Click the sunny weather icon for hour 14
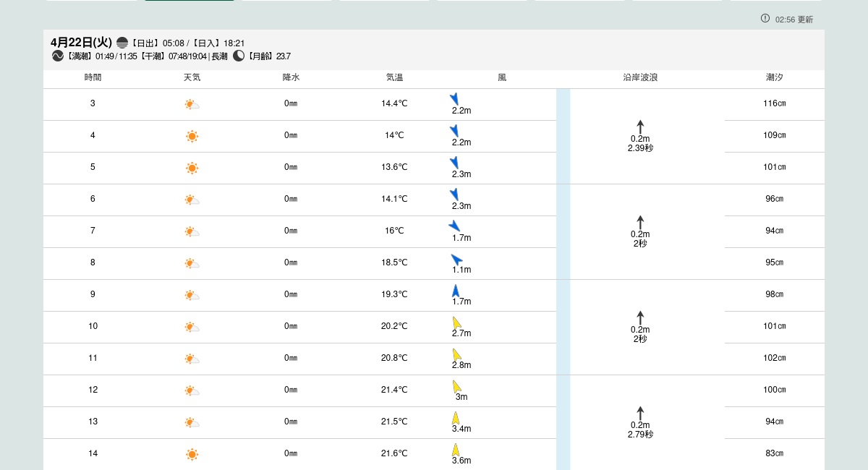The height and width of the screenshot is (470, 868). coord(192,454)
